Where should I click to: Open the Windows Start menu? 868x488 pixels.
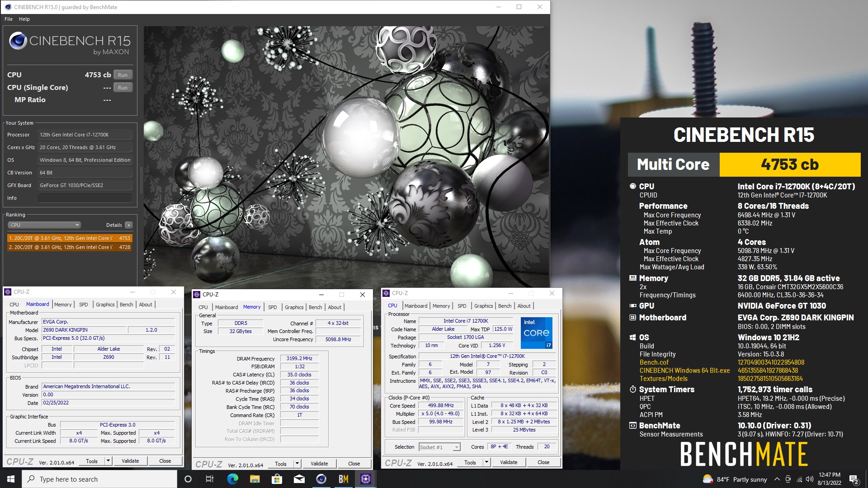[x=11, y=479]
